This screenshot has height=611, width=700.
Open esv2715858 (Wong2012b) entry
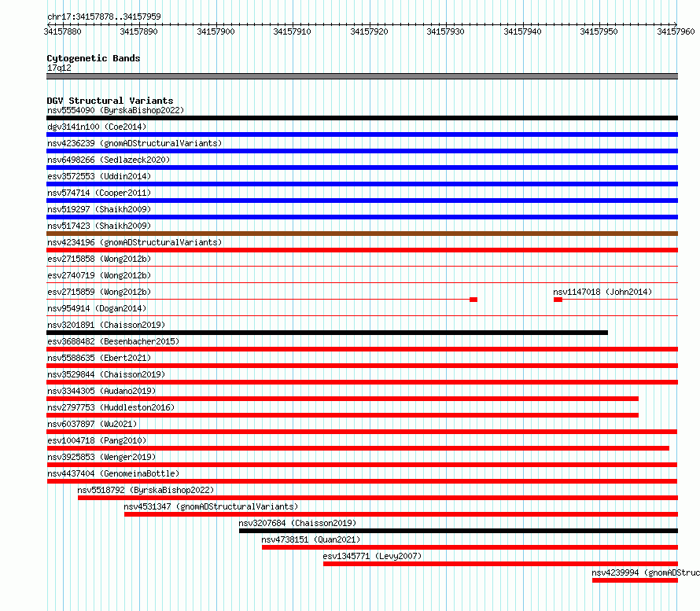(x=99, y=259)
